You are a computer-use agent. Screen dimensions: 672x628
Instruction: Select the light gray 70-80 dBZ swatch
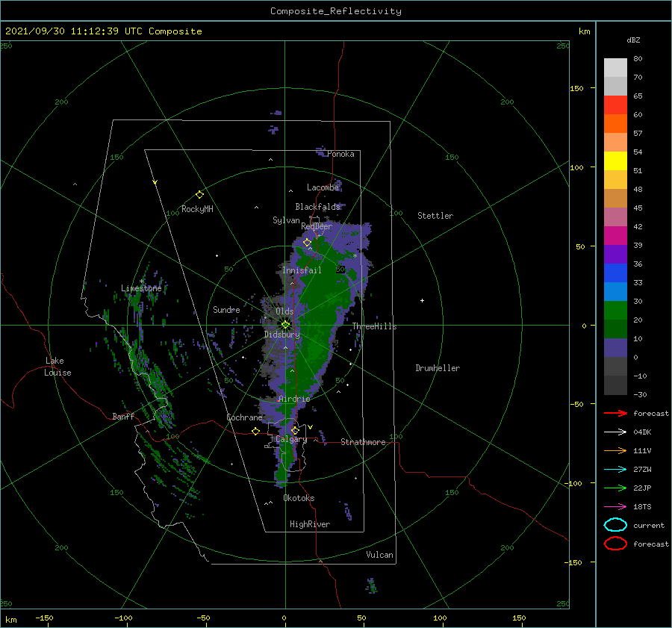tap(615, 67)
